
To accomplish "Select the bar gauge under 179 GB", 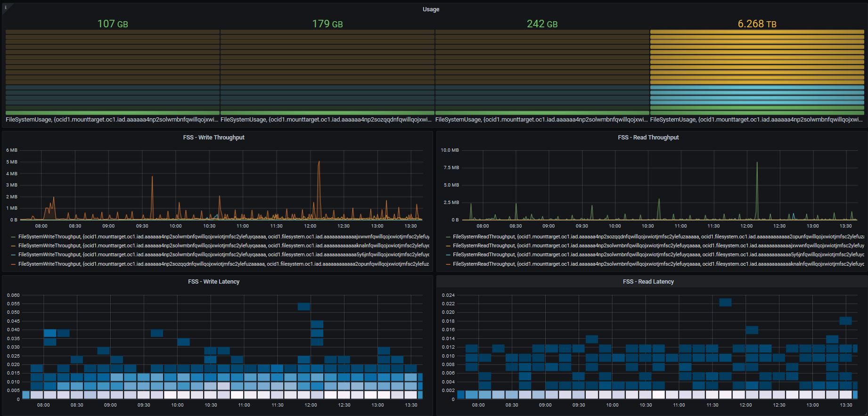I will click(x=328, y=73).
